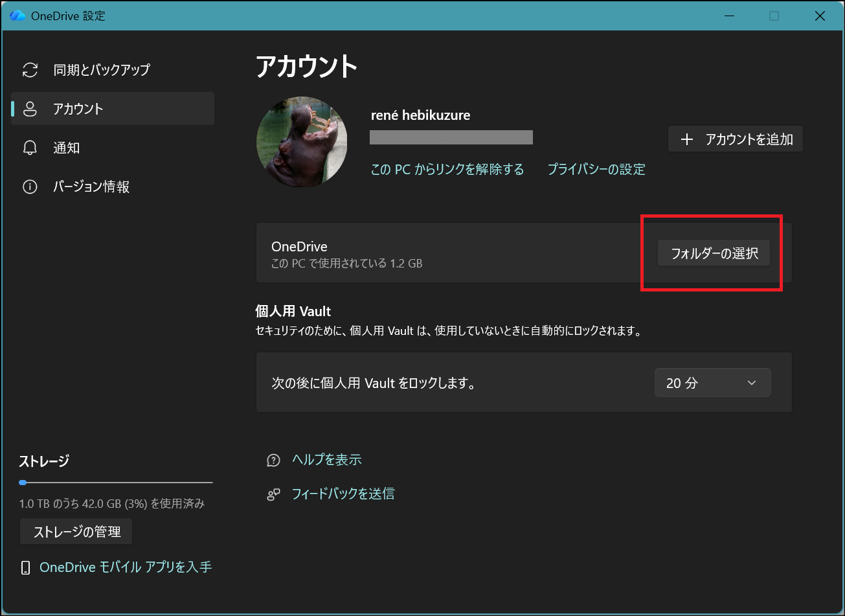Viewport: 845px width, 616px height.
Task: Open プライバシーの設定 link
Action: pos(596,170)
